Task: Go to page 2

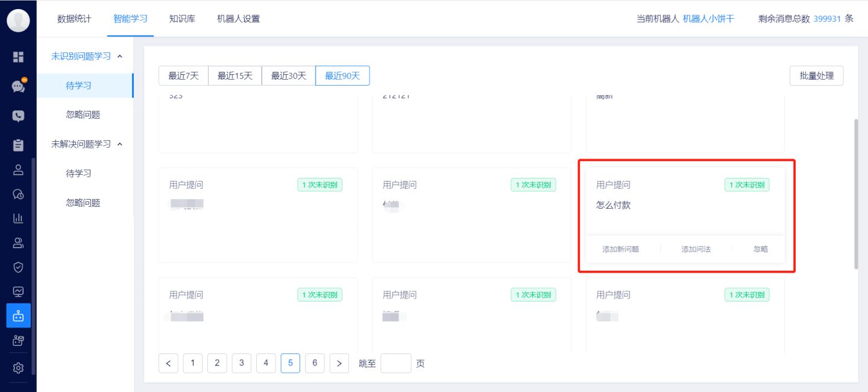Action: 217,363
